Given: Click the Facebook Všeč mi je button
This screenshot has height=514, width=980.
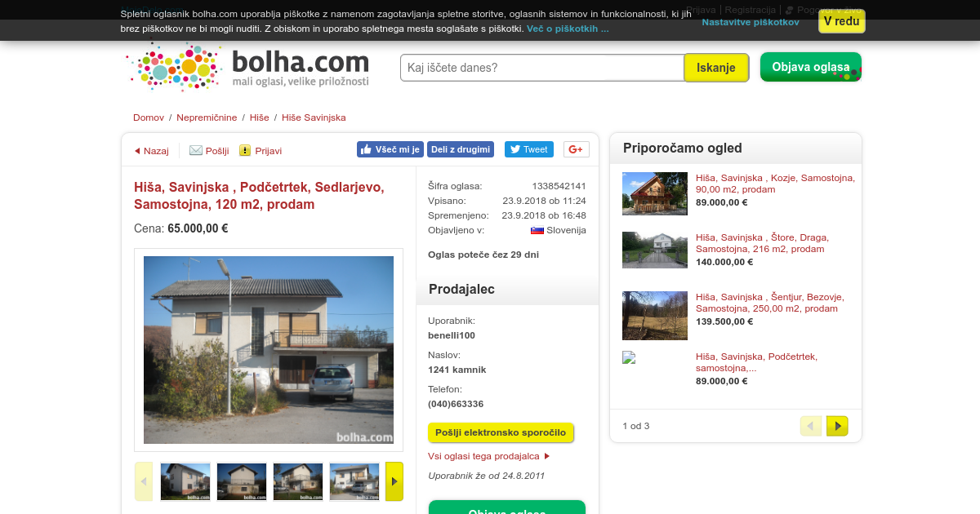Looking at the screenshot, I should [x=390, y=149].
